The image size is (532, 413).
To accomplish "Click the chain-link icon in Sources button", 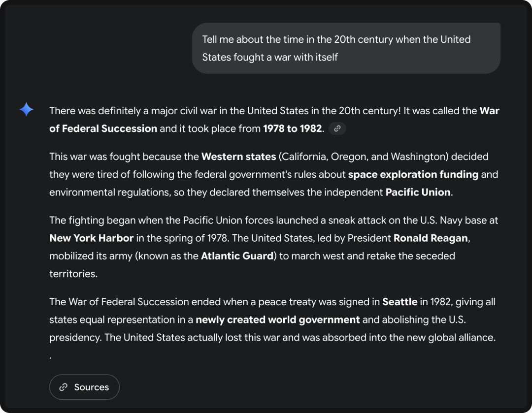I will pyautogui.click(x=63, y=387).
